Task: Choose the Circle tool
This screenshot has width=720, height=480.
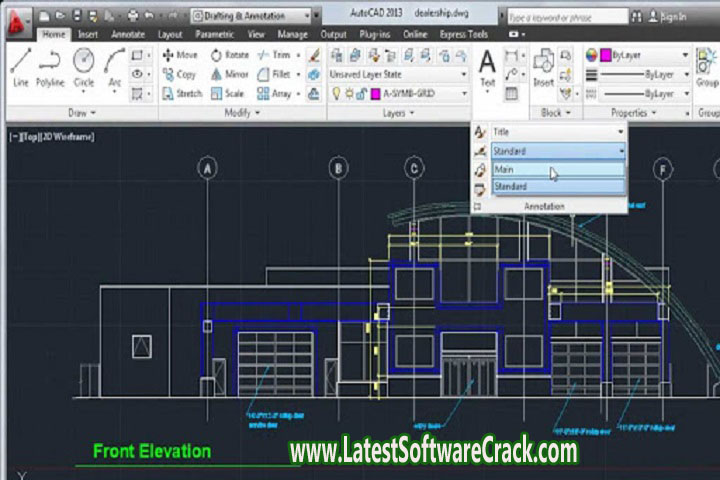Action: (x=83, y=68)
